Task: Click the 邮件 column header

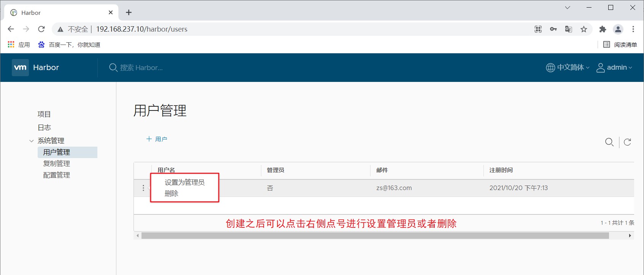Action: pyautogui.click(x=382, y=170)
